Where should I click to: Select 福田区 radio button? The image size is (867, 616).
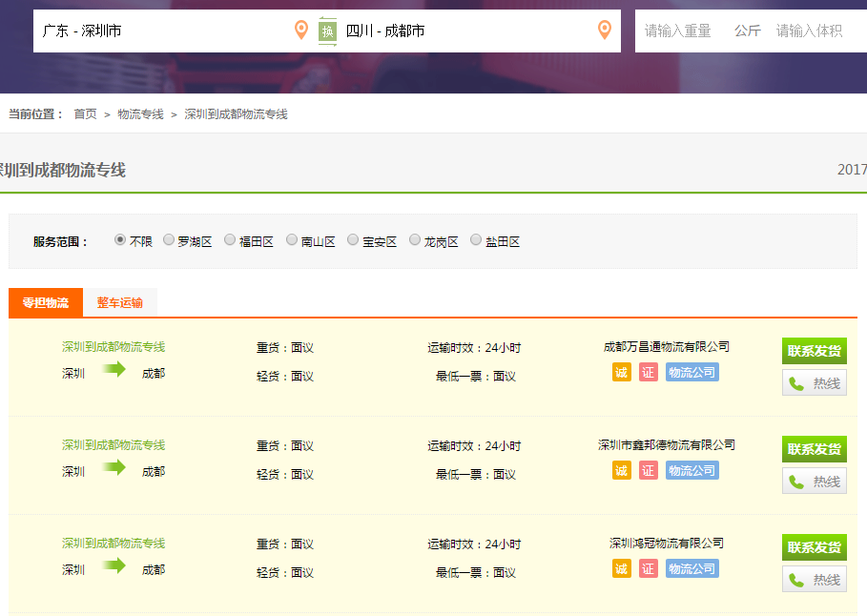coord(230,240)
